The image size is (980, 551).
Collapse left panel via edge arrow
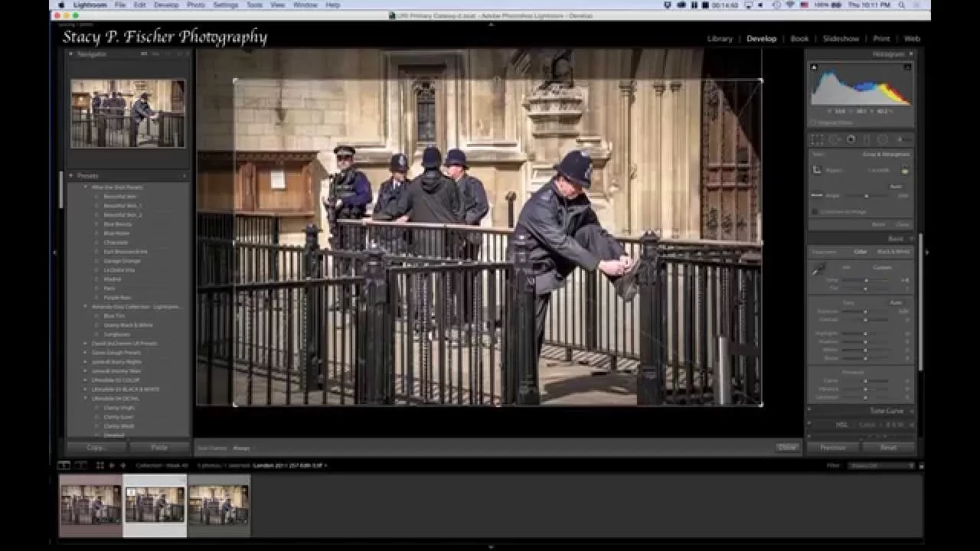tap(54, 252)
